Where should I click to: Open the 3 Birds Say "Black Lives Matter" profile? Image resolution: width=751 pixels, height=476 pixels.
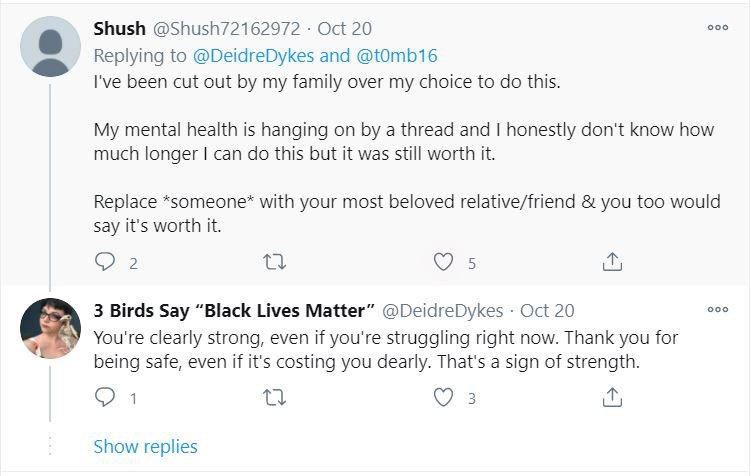click(234, 310)
